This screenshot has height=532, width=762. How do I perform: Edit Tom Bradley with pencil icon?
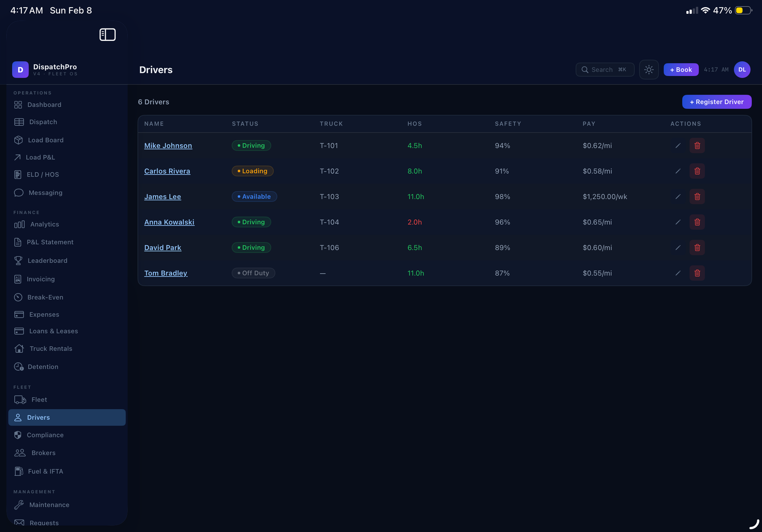pos(678,273)
